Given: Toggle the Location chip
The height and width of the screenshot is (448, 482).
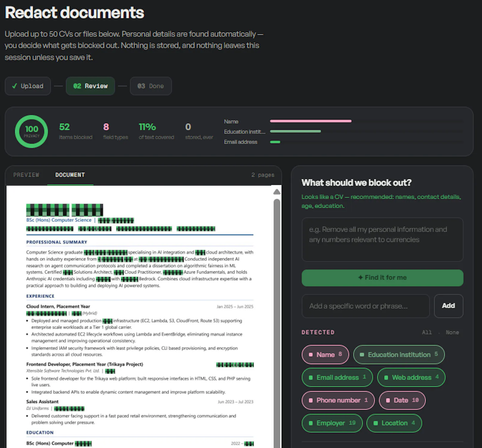Looking at the screenshot, I should coord(394,423).
